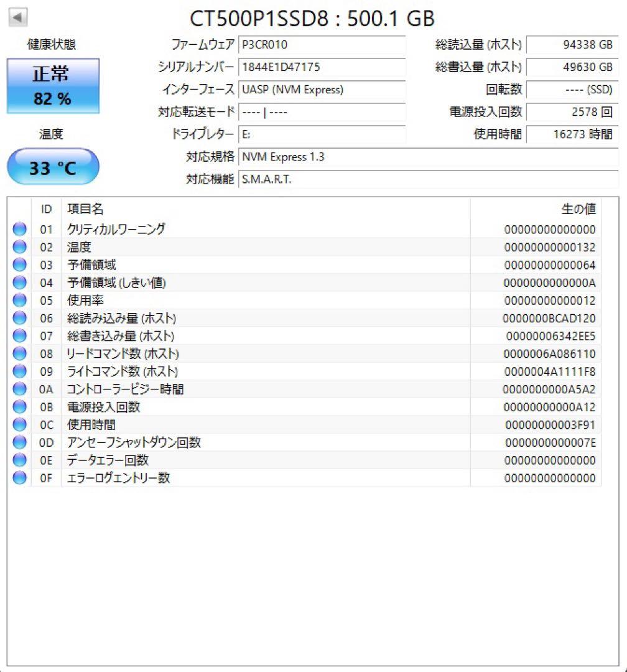Viewport: 627px width, 672px height.
Task: Click raw value 0000000000007E
Action: point(550,443)
